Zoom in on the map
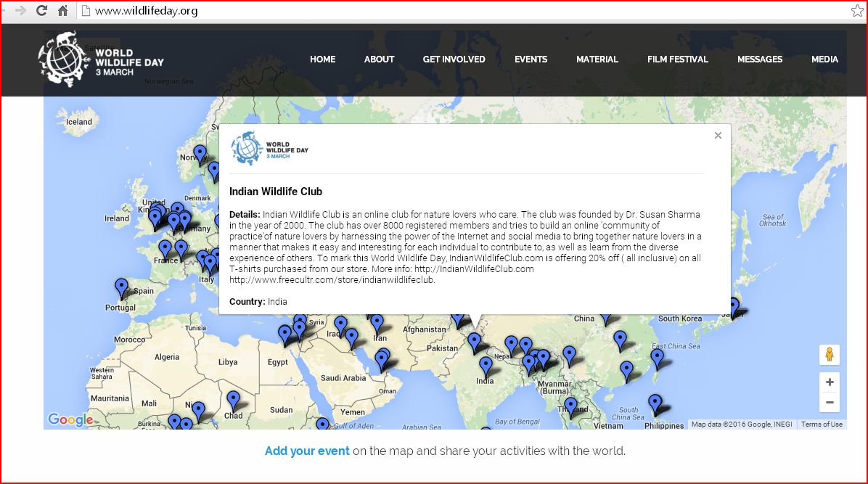Image resolution: width=868 pixels, height=484 pixels. pos(829,382)
